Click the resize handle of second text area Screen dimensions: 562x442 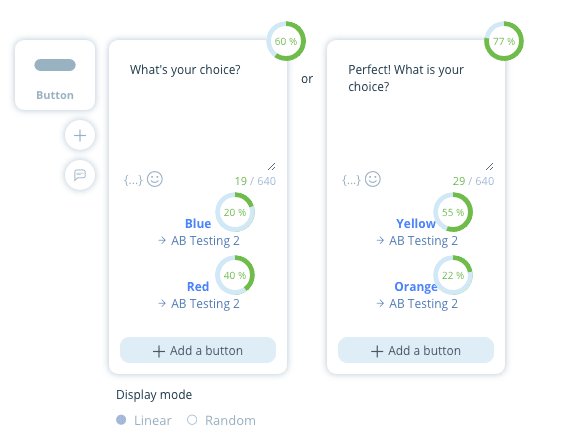pos(490,166)
